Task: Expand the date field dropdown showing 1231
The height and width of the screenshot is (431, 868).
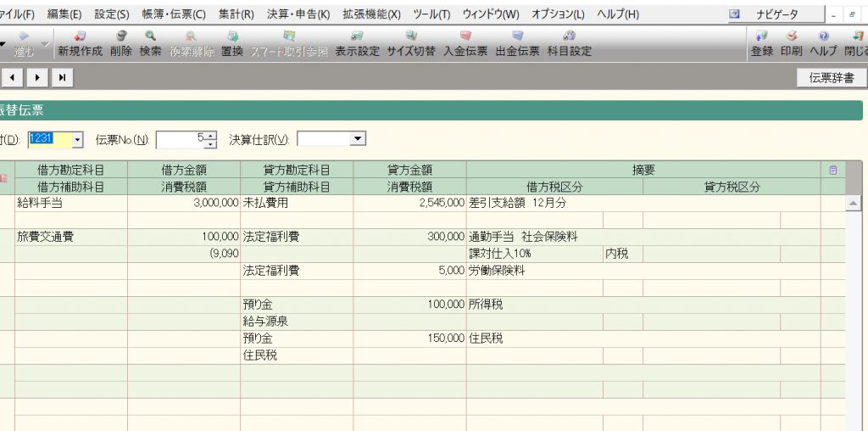Action: tap(78, 139)
